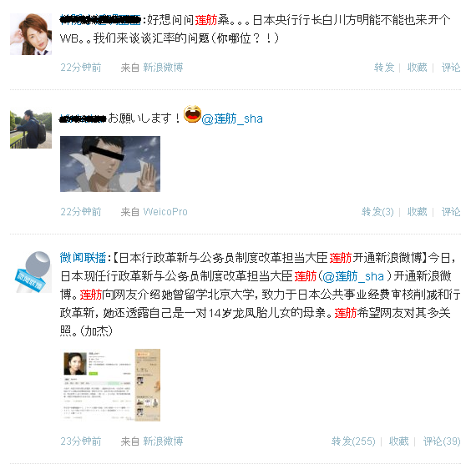
Task: Open second poster's outdoor backpack avatar
Action: pyautogui.click(x=31, y=129)
